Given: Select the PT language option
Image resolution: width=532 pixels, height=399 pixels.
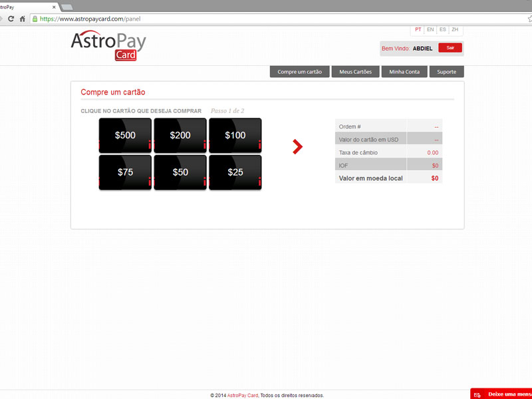Looking at the screenshot, I should pos(418,29).
